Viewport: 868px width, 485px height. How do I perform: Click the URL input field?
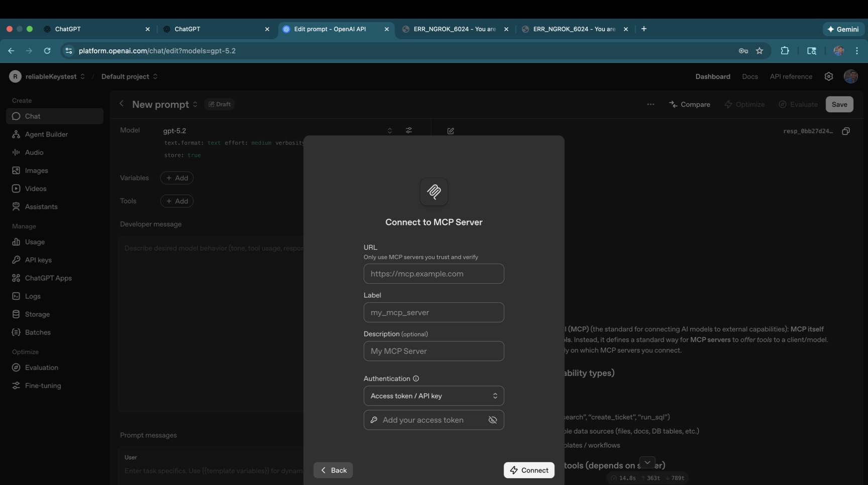[433, 274]
